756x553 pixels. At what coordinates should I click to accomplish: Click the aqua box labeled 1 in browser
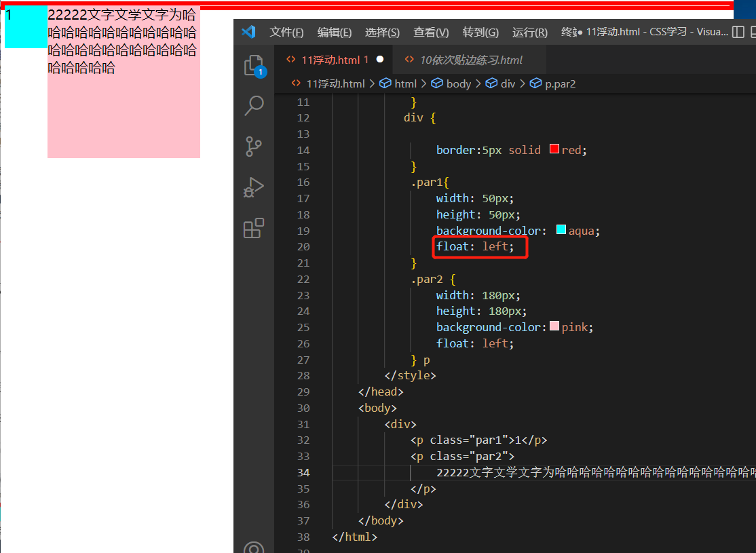(x=26, y=27)
